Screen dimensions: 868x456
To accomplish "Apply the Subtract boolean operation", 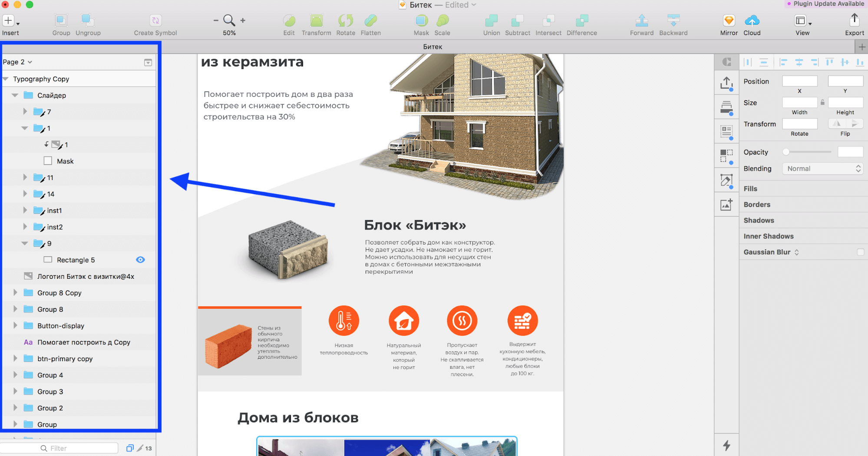I will click(517, 20).
